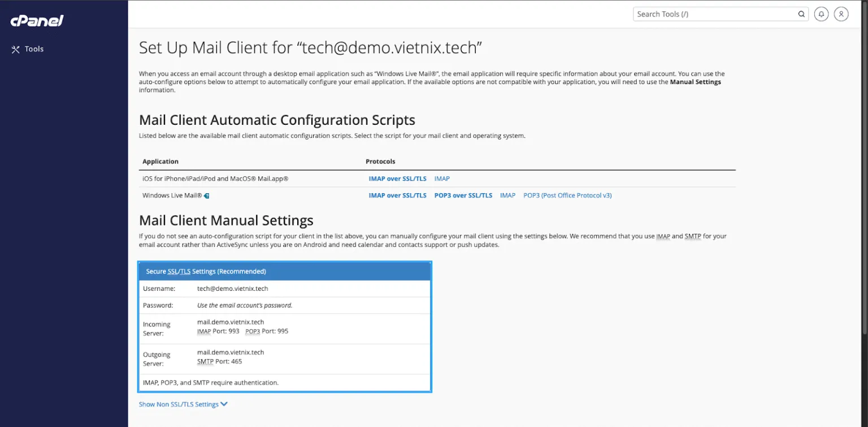
Task: Click the plain IMAP link for iOS row
Action: (x=441, y=178)
